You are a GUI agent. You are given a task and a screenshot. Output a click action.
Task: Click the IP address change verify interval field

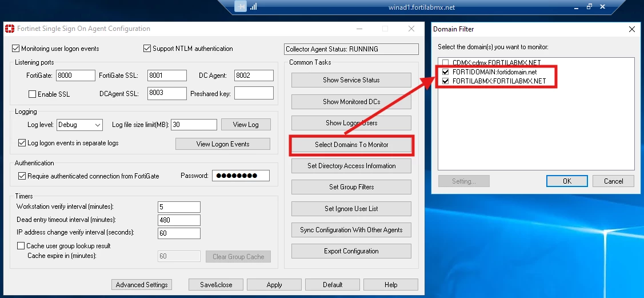[179, 233]
